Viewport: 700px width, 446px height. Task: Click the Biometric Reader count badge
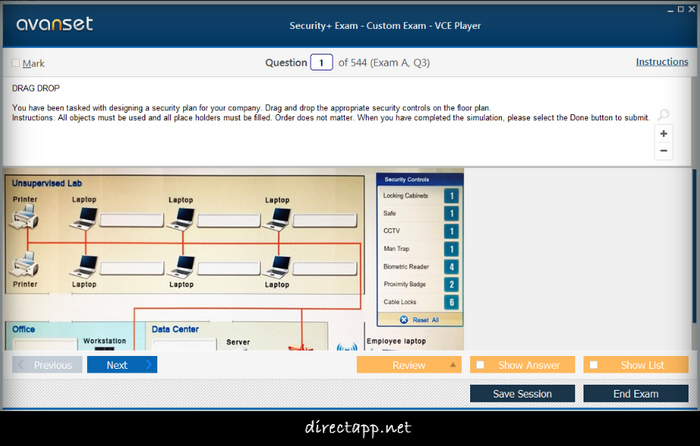(452, 267)
